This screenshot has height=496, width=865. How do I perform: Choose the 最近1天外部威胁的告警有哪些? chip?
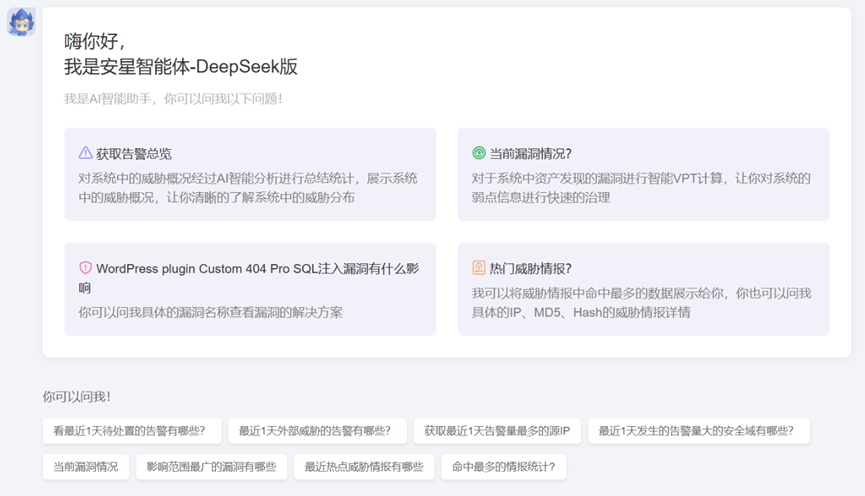click(316, 431)
